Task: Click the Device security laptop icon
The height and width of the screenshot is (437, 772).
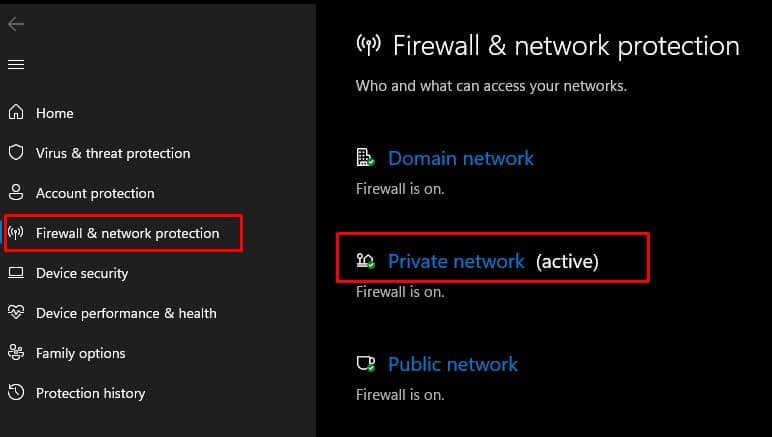Action: click(x=16, y=272)
